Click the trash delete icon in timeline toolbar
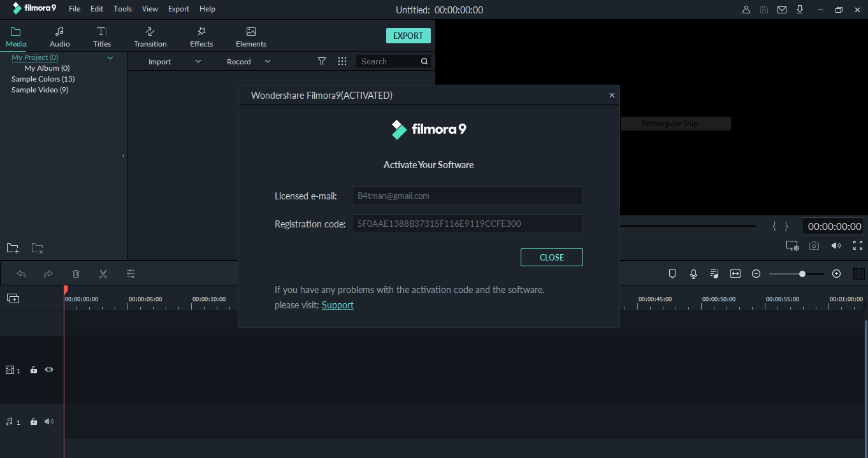This screenshot has width=868, height=458. 76,274
